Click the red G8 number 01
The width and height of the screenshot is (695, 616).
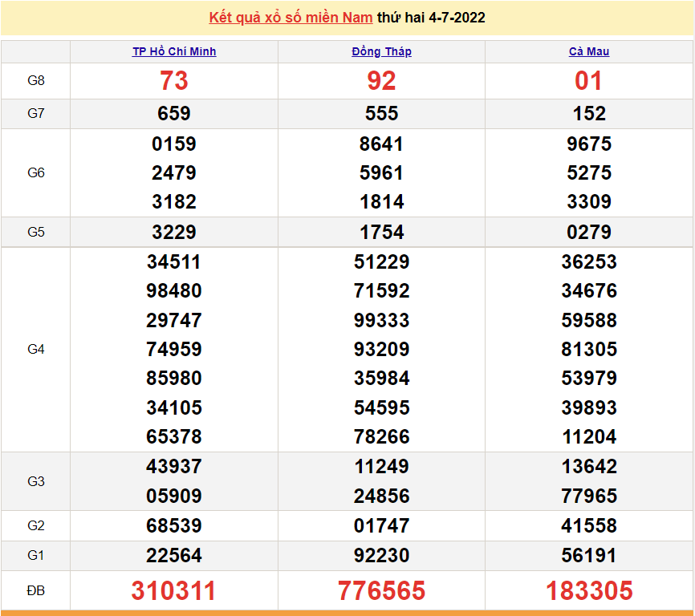589,81
